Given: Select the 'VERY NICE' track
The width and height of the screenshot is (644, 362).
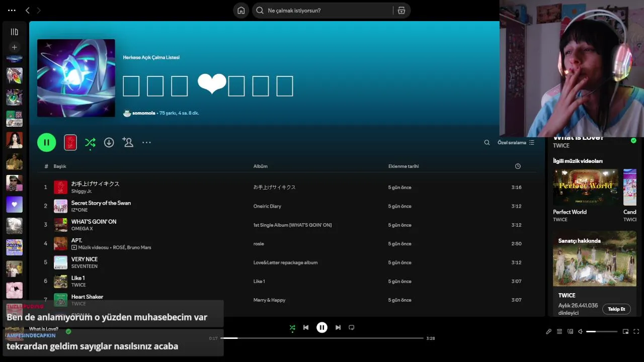Looking at the screenshot, I should [84, 259].
